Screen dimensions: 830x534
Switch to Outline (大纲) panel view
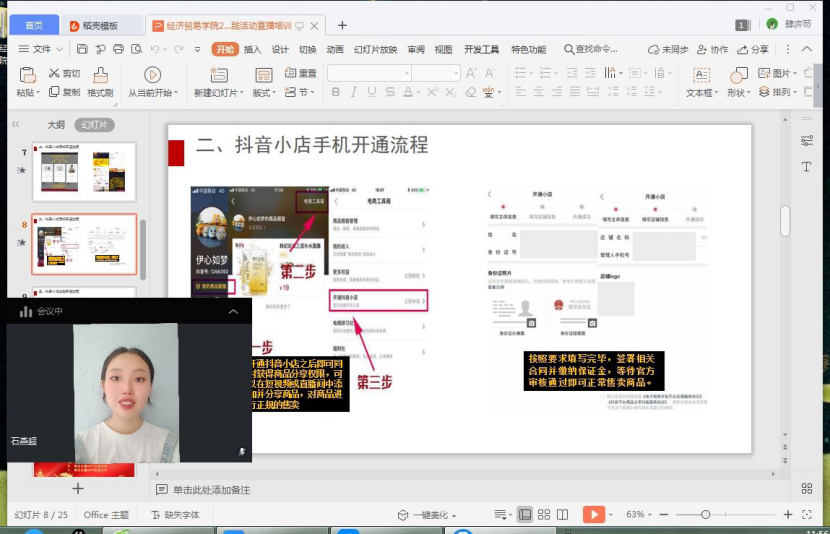(56, 125)
